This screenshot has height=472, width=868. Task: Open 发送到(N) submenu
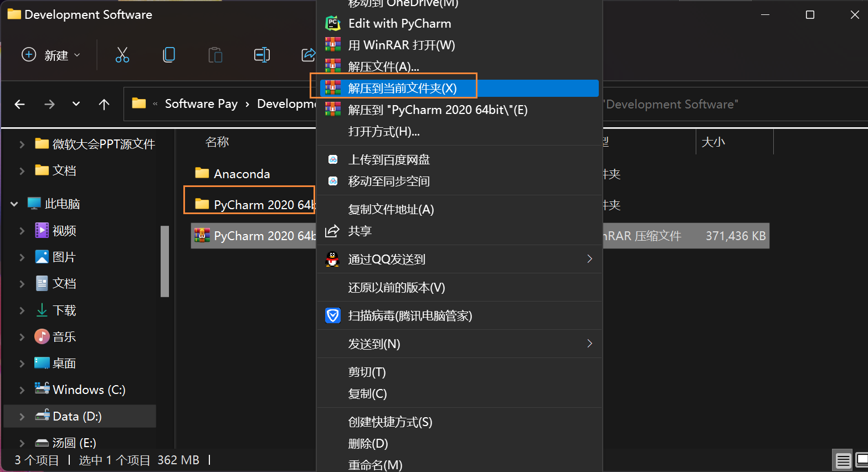point(459,344)
